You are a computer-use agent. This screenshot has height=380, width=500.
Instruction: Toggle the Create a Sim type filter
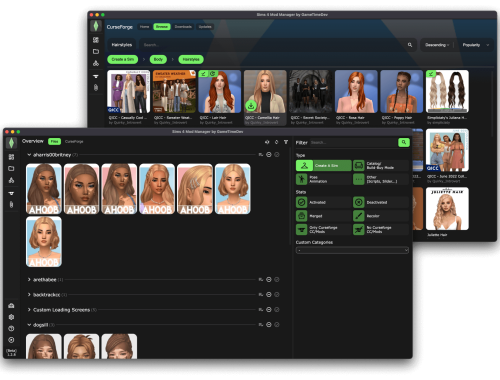[324, 165]
